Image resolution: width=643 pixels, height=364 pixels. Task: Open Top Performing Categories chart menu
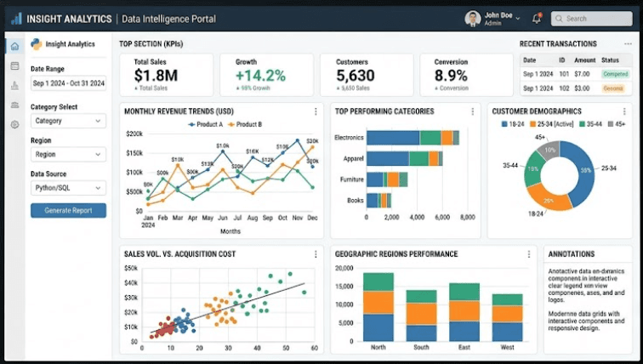pyautogui.click(x=472, y=111)
